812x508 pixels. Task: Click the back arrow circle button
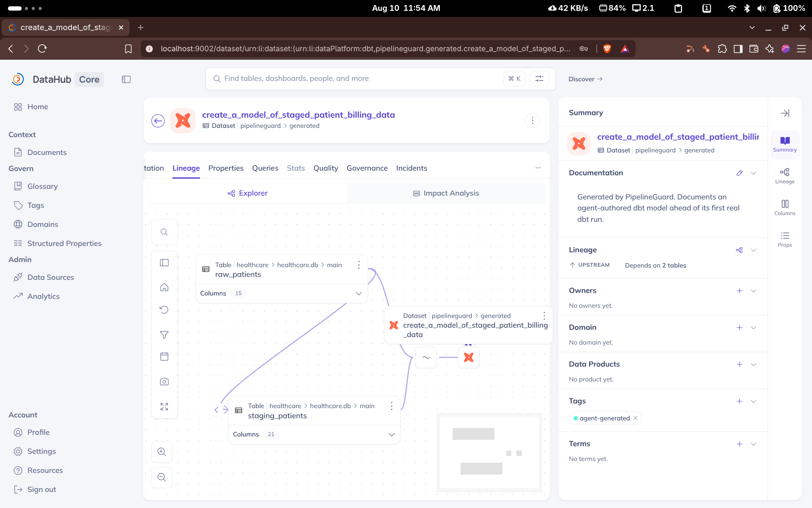(x=158, y=121)
